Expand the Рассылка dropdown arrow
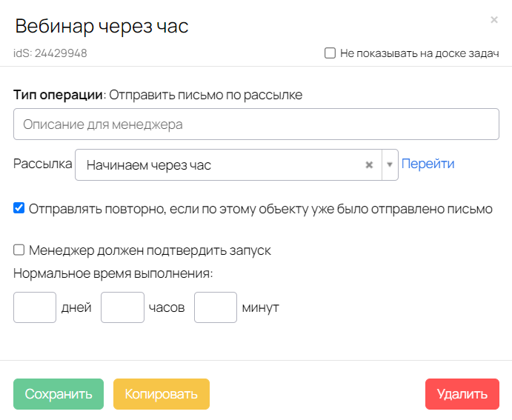This screenshot has width=512, height=420. (390, 165)
